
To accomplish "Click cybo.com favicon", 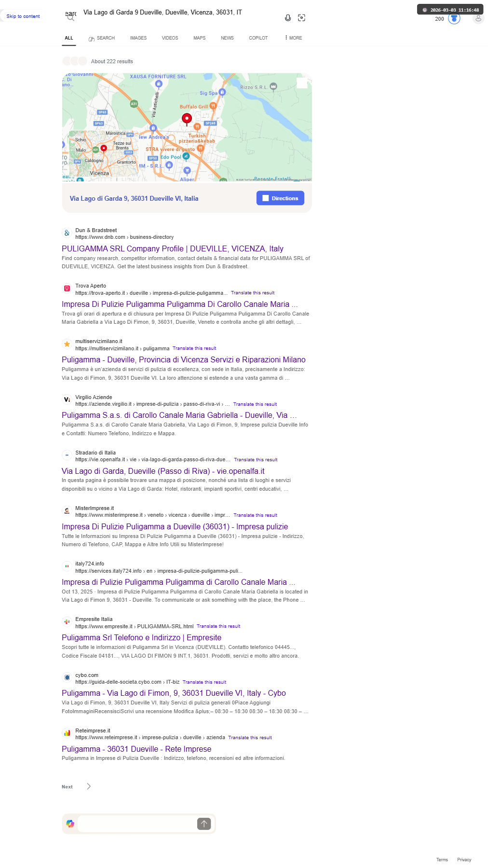I will pyautogui.click(x=67, y=677).
